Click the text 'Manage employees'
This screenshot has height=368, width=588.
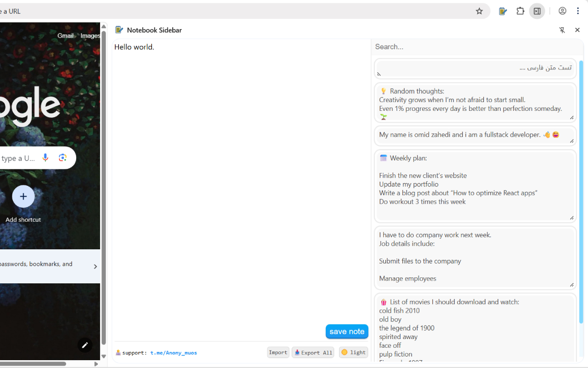(407, 278)
